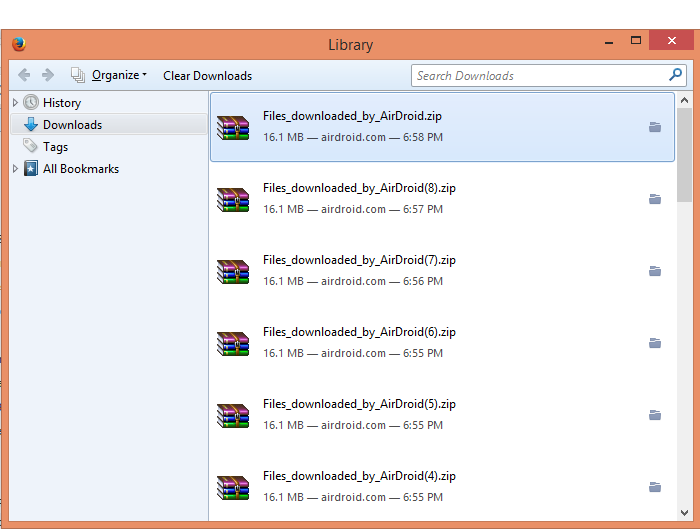This screenshot has width=700, height=530.
Task: Open containing folder for Files_downloaded_by_AirDroid(6).zip
Action: point(655,343)
